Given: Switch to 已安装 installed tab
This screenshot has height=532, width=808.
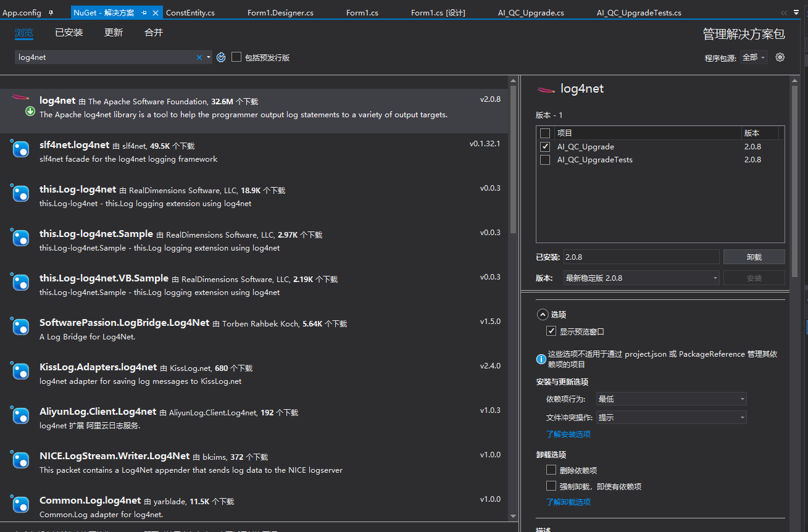Looking at the screenshot, I should coord(69,33).
